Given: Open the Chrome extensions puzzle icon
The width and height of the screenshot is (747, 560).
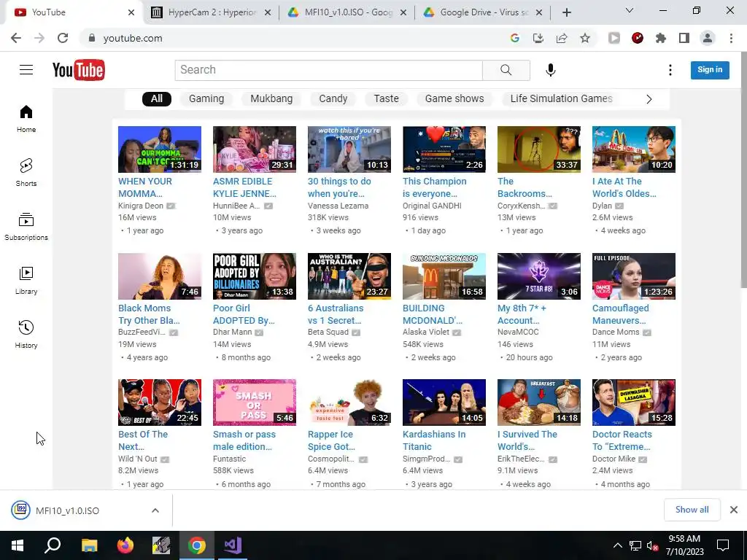Looking at the screenshot, I should pos(661,38).
